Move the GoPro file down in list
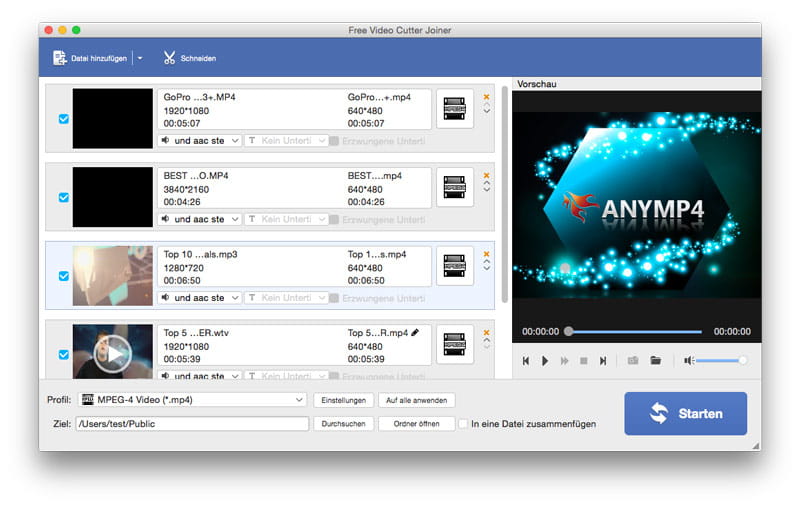Image resolution: width=800 pixels, height=506 pixels. click(487, 111)
